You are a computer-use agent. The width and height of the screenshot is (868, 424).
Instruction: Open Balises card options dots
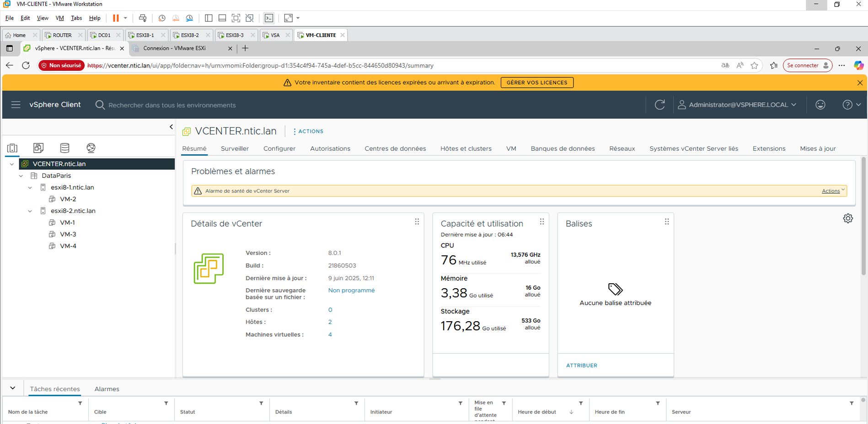click(667, 222)
